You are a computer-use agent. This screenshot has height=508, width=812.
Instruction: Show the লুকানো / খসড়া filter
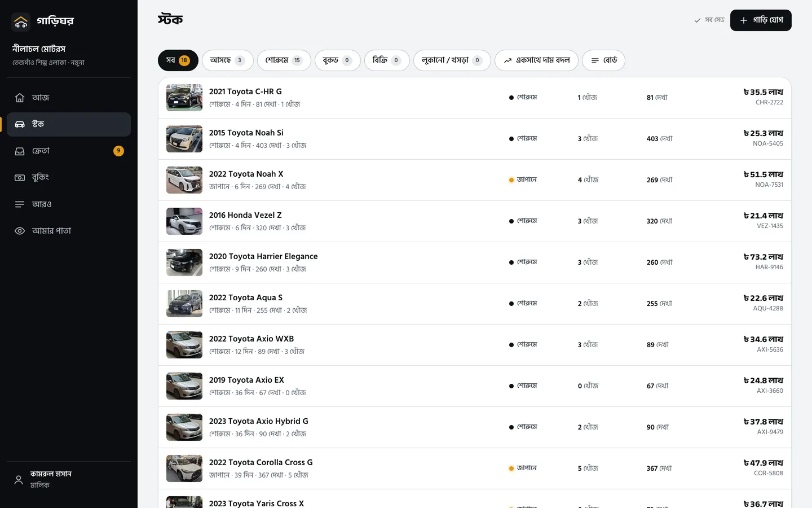[452, 60]
